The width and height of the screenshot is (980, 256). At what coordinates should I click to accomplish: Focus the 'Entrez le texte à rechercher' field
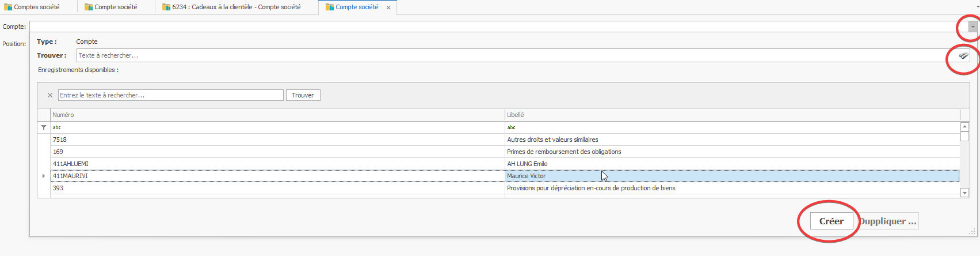point(170,95)
